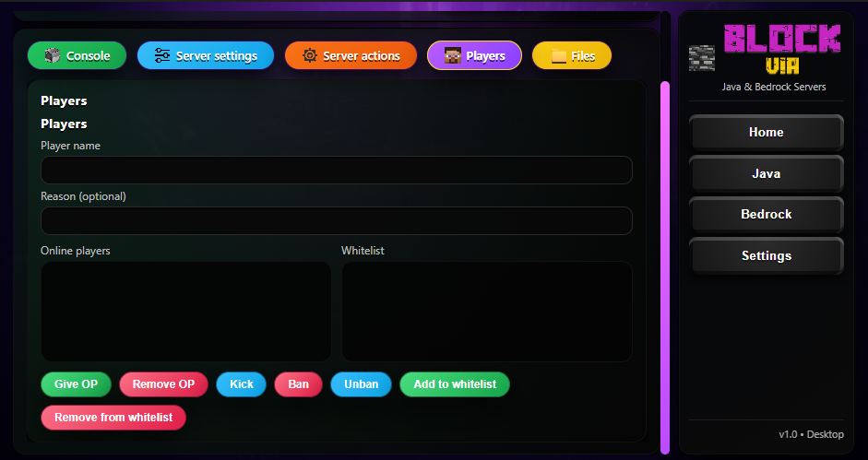This screenshot has height=460, width=868.
Task: Select Add to whitelist button
Action: [x=454, y=384]
